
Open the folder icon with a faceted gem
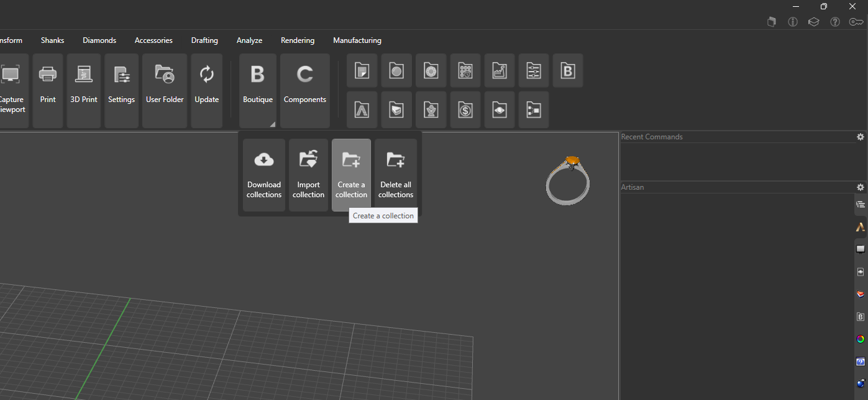coord(431,70)
